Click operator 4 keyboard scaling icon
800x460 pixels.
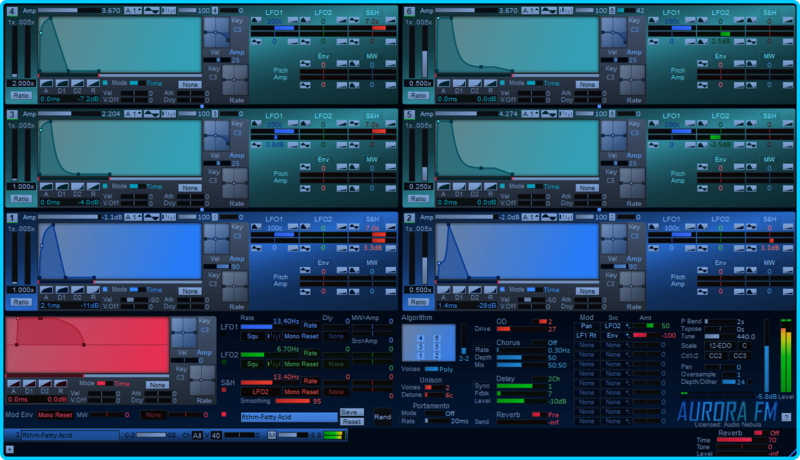click(x=168, y=11)
